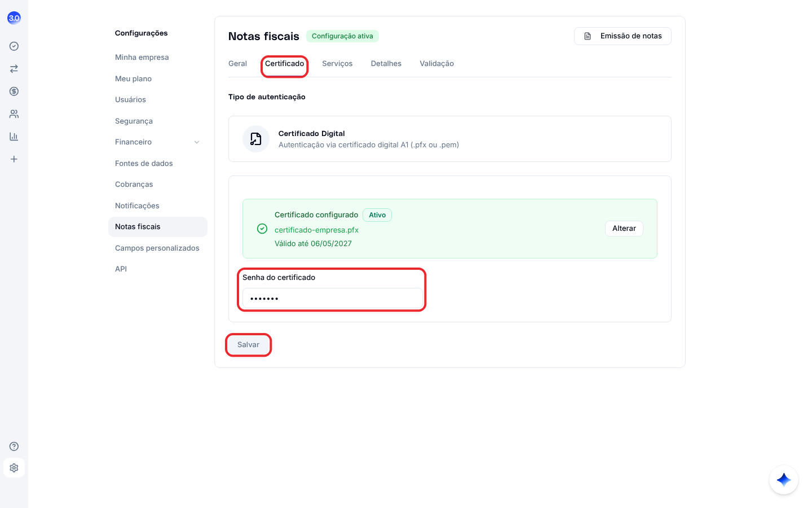
Task: Open the dollar coin sidebar icon
Action: tap(14, 91)
